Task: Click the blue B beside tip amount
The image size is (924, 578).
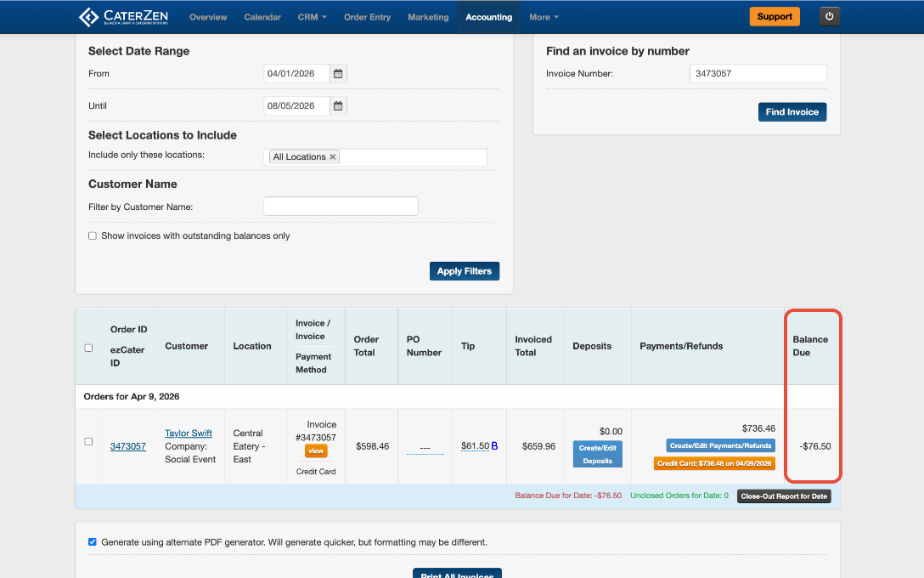Action: pyautogui.click(x=494, y=446)
